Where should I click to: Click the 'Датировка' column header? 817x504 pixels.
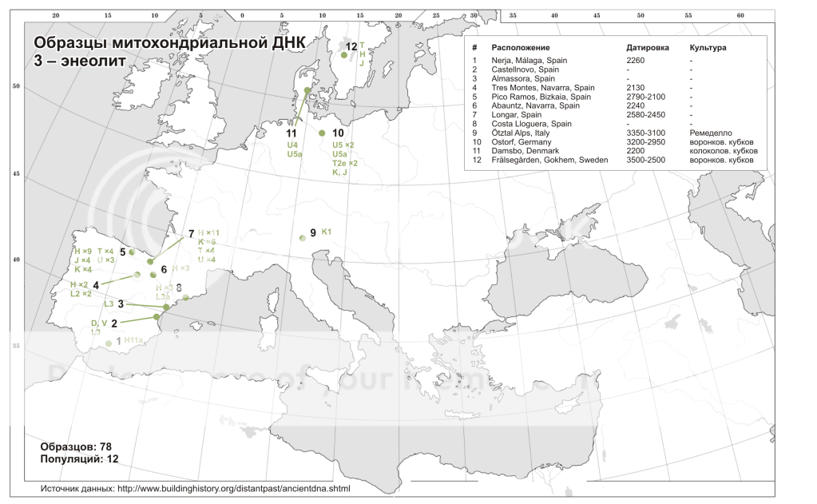(x=646, y=48)
